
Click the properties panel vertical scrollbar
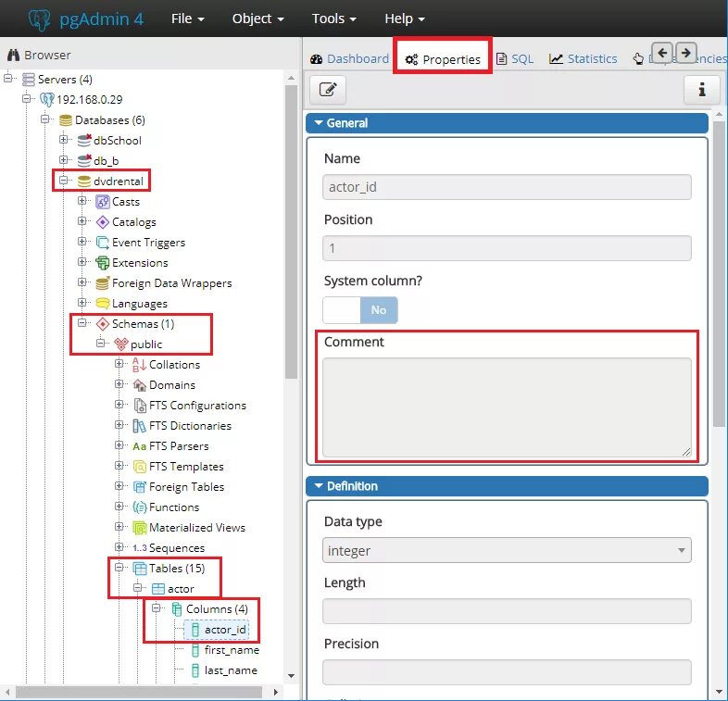click(x=720, y=274)
